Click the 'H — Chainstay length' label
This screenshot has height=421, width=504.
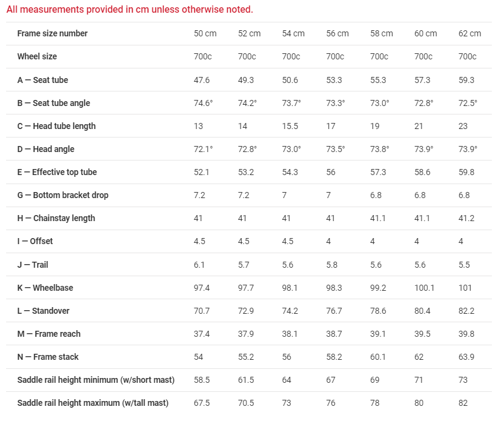pos(56,218)
